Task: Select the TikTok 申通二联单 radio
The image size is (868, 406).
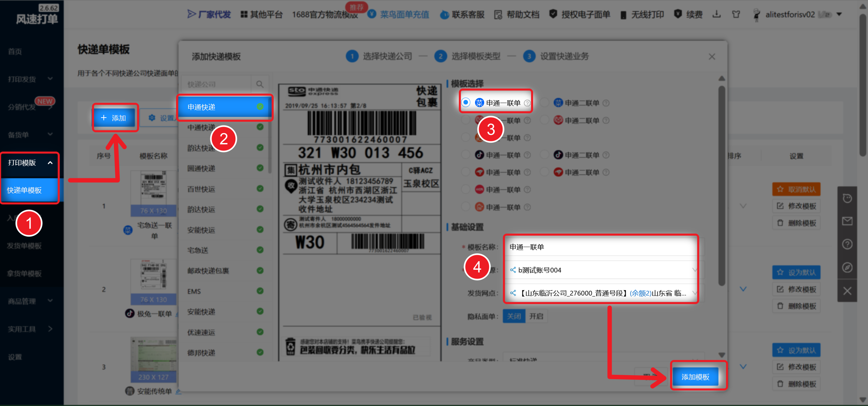Action: click(545, 155)
